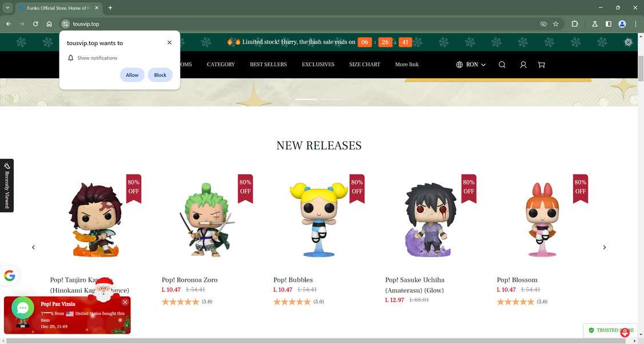644x344 pixels.
Task: Reload the page
Action: [35, 24]
